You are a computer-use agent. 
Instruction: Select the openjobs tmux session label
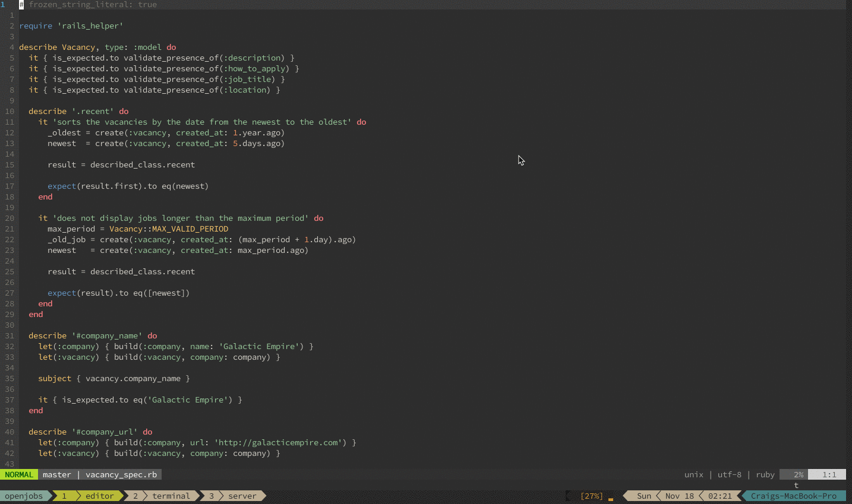pos(24,496)
